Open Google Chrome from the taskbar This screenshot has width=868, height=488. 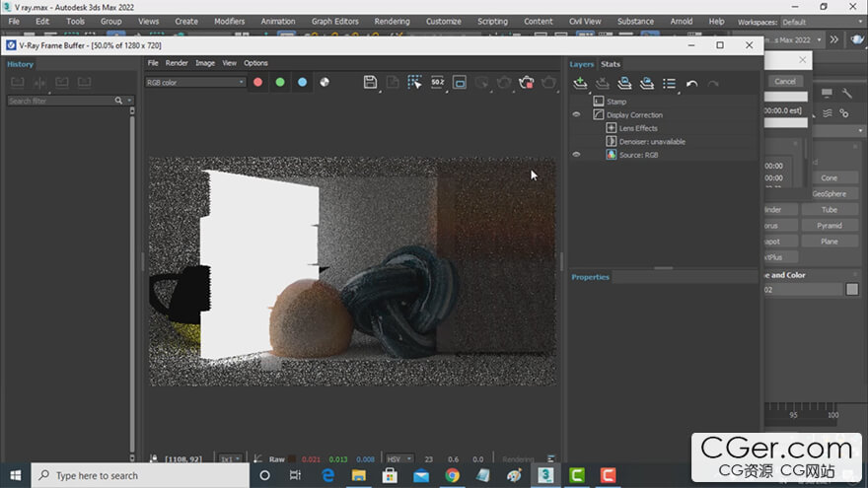click(453, 475)
